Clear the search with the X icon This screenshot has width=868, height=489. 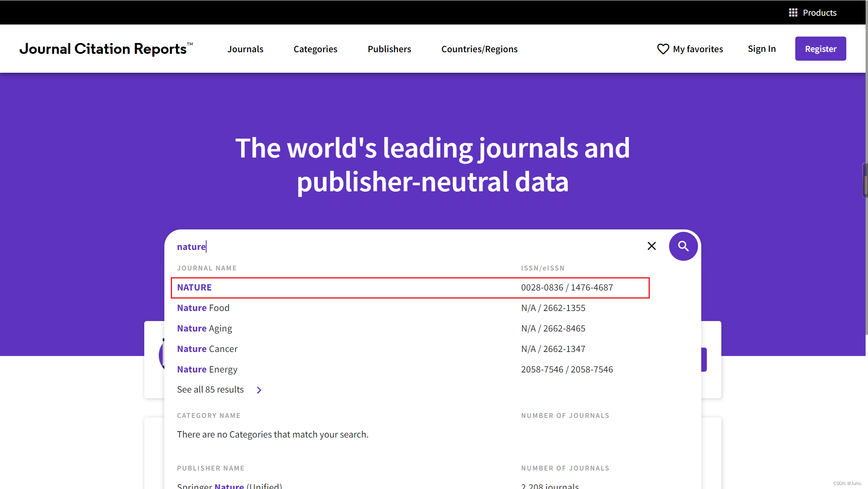click(652, 246)
